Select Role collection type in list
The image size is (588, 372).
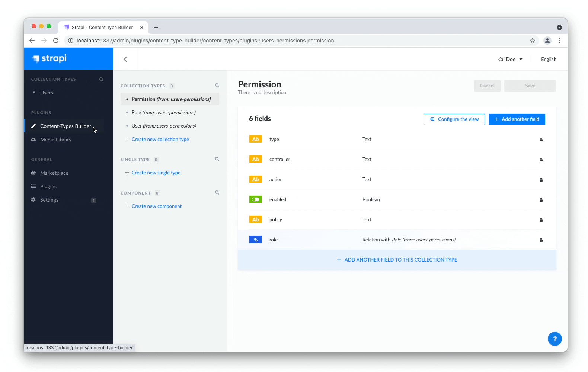point(163,112)
